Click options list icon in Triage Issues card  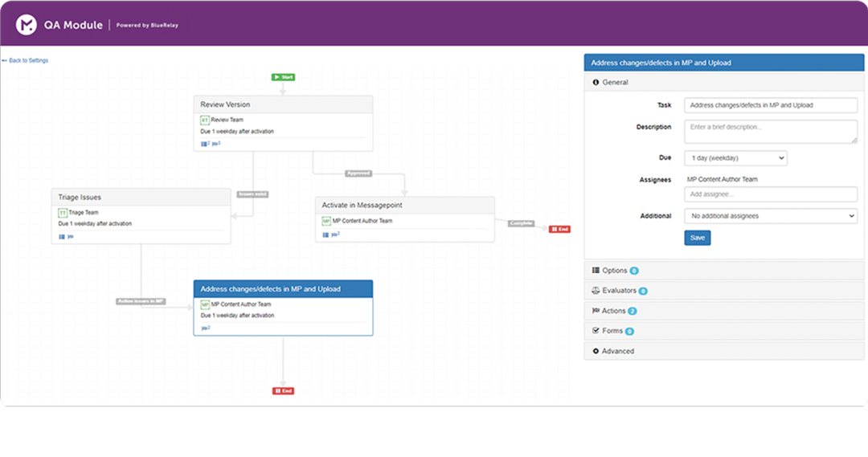[x=61, y=236]
